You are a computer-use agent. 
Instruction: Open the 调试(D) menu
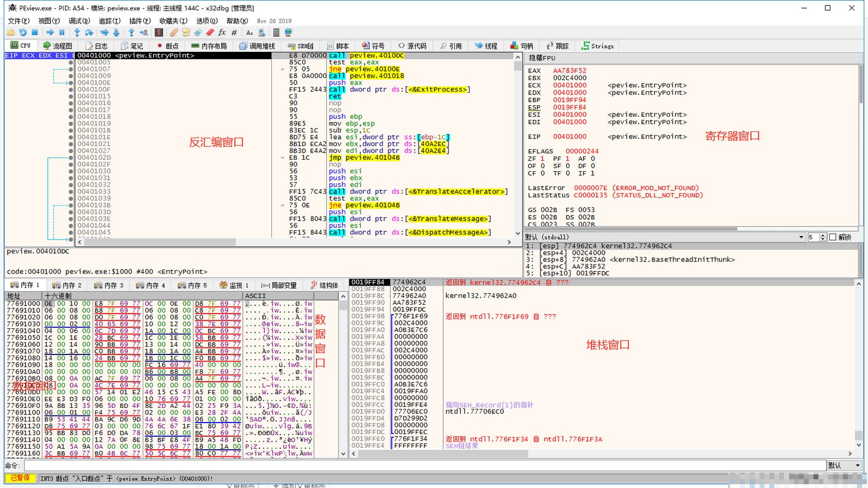tap(79, 21)
